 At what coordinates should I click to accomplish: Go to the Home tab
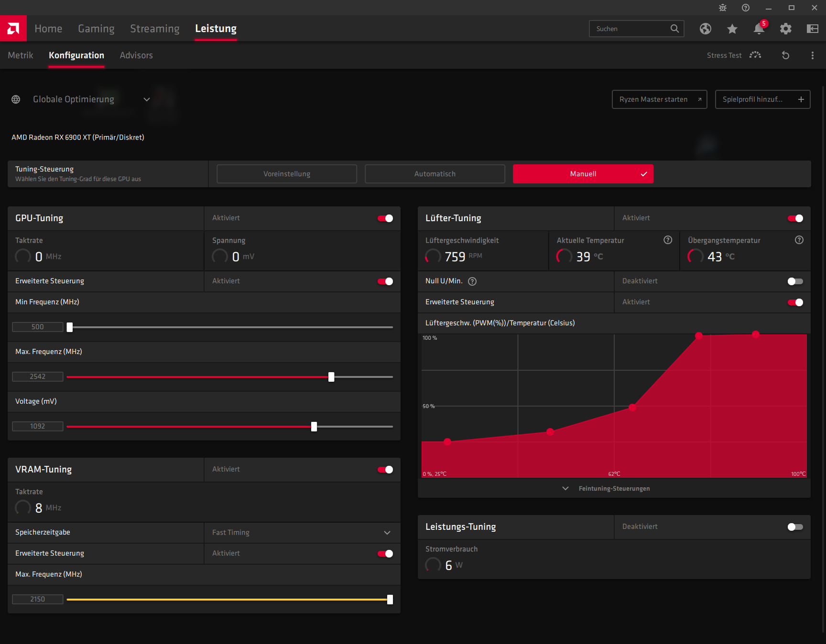point(48,29)
